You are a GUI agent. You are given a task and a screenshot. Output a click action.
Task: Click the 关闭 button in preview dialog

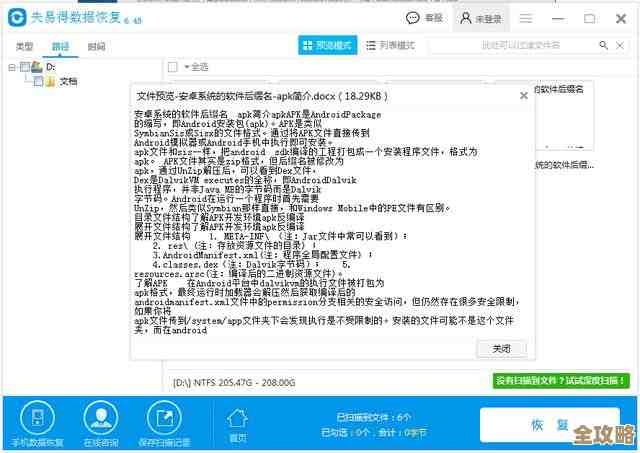[501, 349]
